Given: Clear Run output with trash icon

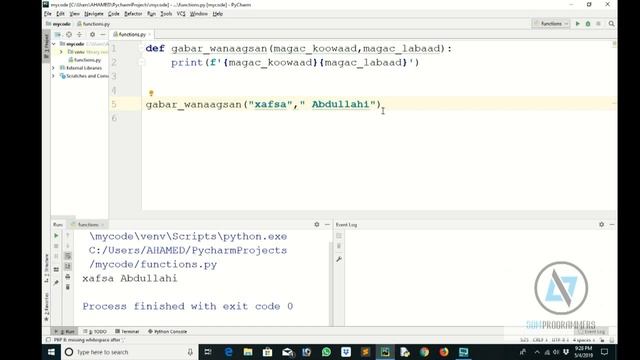Looking at the screenshot, I should pyautogui.click(x=68, y=287).
